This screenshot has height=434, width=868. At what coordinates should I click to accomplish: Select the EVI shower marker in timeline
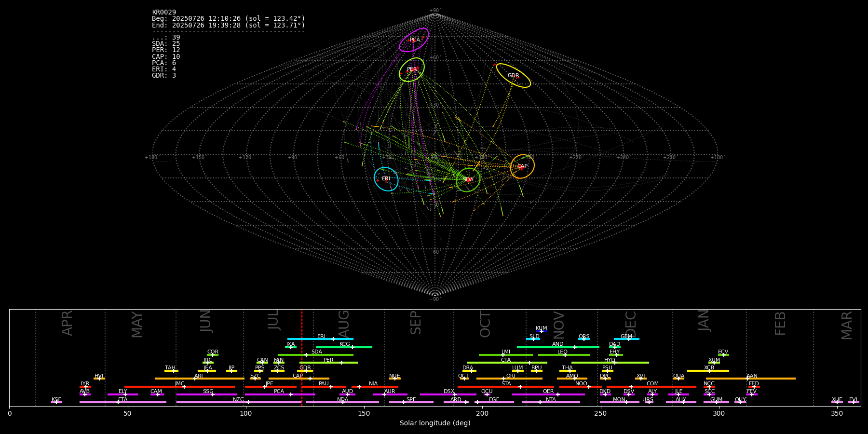pos(854,402)
